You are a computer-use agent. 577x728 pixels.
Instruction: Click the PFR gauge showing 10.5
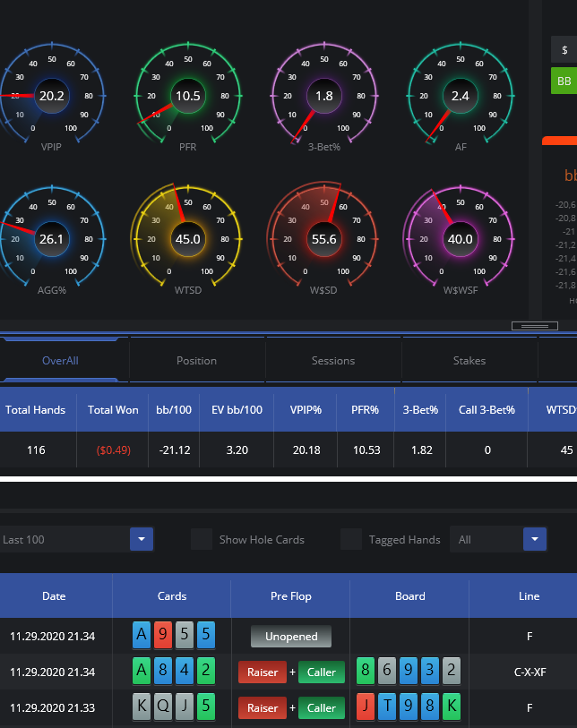(187, 96)
